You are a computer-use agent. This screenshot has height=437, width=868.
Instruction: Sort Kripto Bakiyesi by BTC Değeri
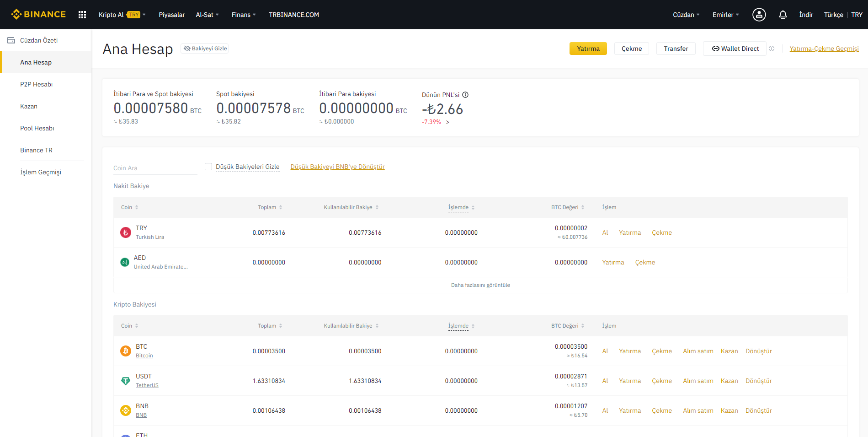tap(568, 326)
